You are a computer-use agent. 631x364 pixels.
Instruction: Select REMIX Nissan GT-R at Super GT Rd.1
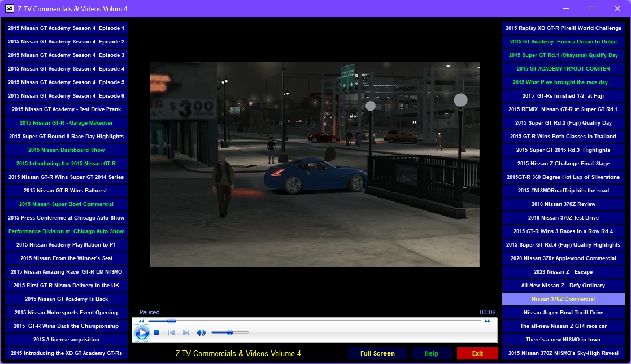click(563, 109)
